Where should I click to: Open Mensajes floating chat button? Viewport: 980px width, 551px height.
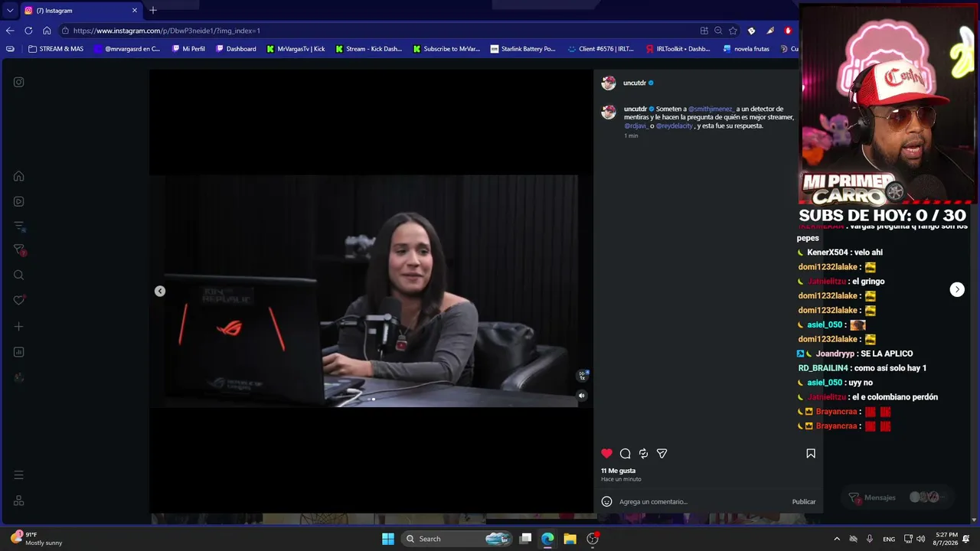point(897,497)
